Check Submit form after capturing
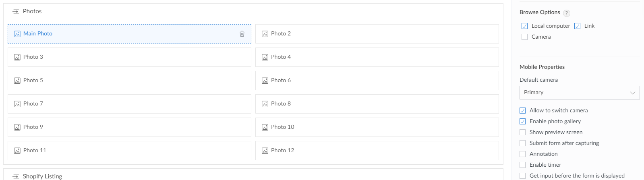 [x=523, y=143]
